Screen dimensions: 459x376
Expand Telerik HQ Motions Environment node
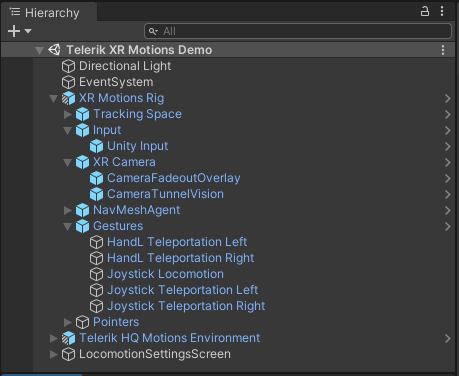point(54,338)
